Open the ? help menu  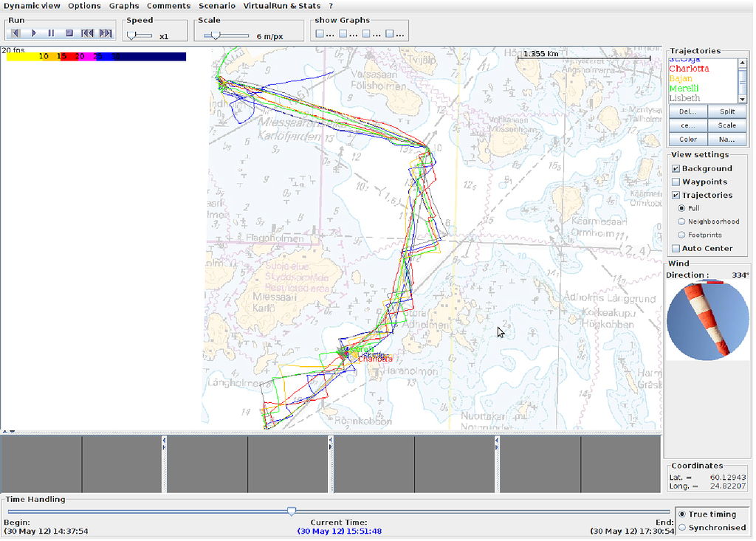coord(331,6)
